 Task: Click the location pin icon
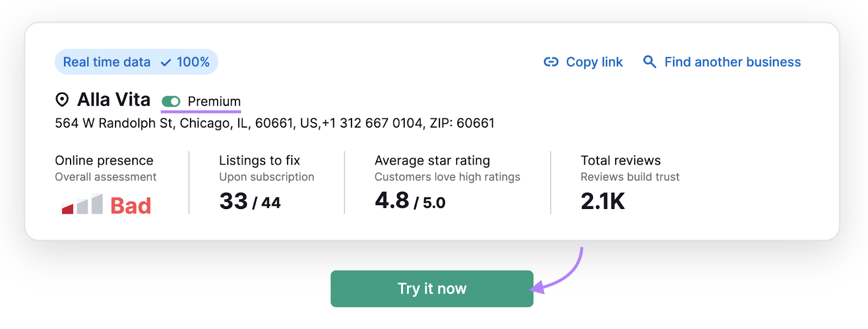pyautogui.click(x=62, y=99)
